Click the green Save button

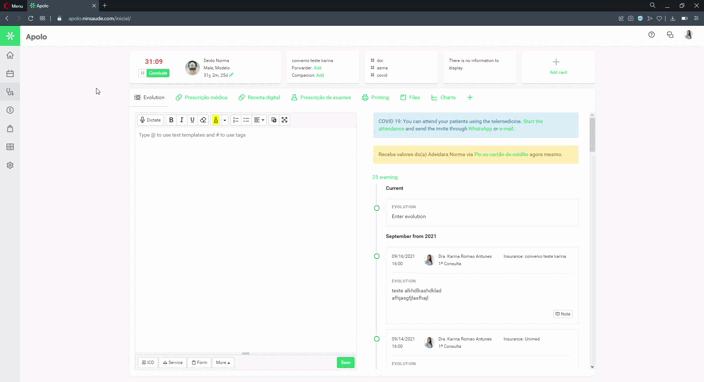[345, 362]
